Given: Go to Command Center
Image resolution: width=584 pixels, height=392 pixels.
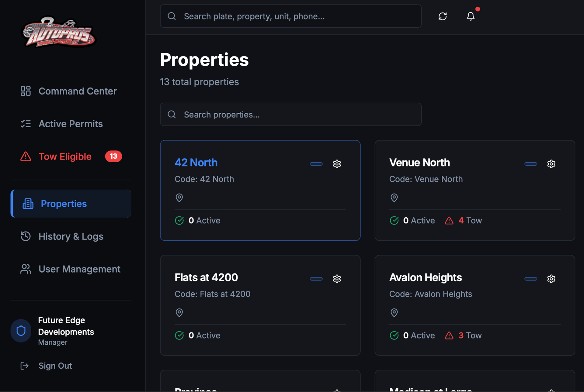Looking at the screenshot, I should (77, 91).
